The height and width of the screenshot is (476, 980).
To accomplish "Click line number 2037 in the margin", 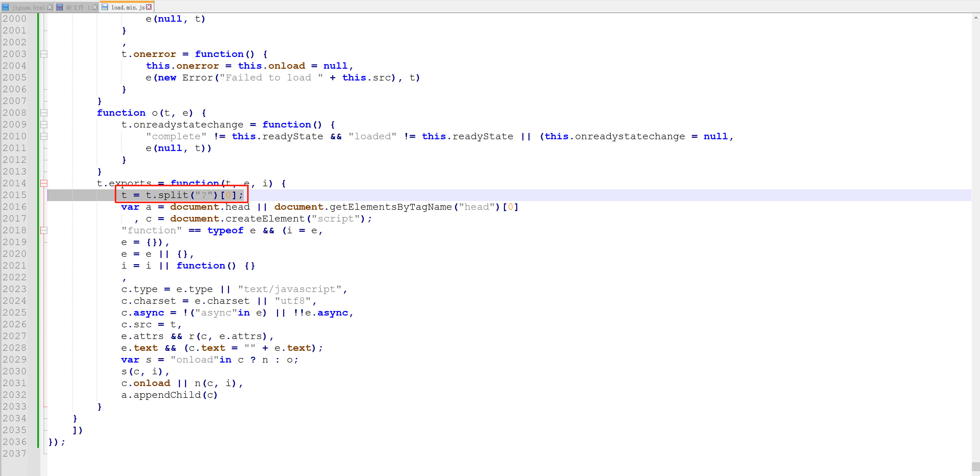I will pos(15,454).
